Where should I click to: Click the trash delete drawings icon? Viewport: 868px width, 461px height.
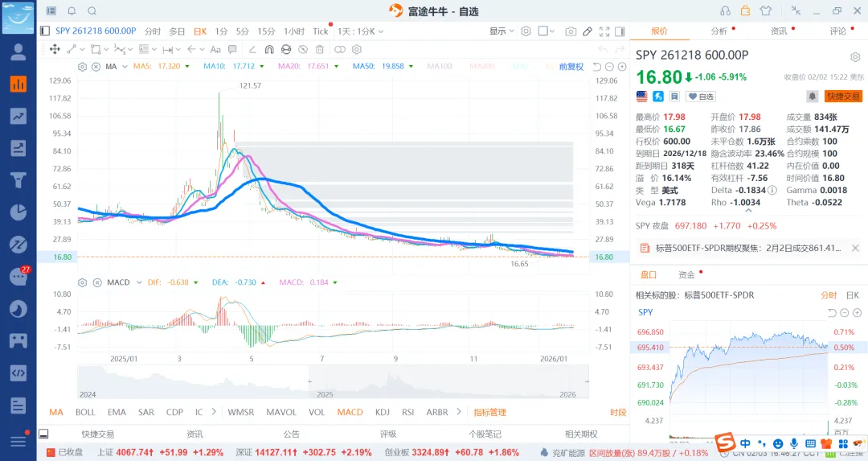point(319,49)
